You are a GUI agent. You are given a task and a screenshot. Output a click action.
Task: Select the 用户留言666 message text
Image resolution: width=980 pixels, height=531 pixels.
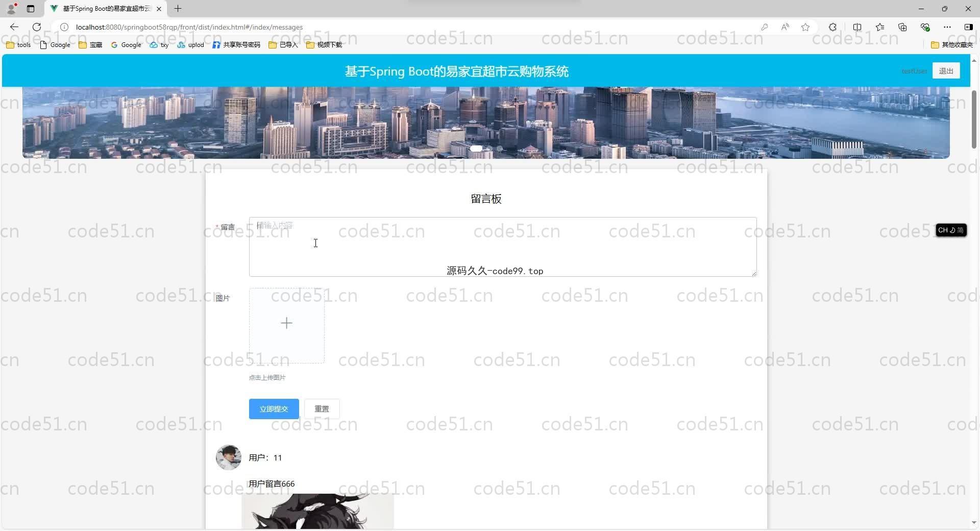[272, 484]
